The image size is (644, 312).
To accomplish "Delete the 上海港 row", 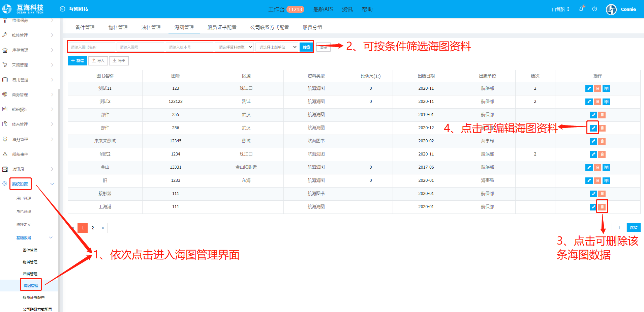I will 602,207.
